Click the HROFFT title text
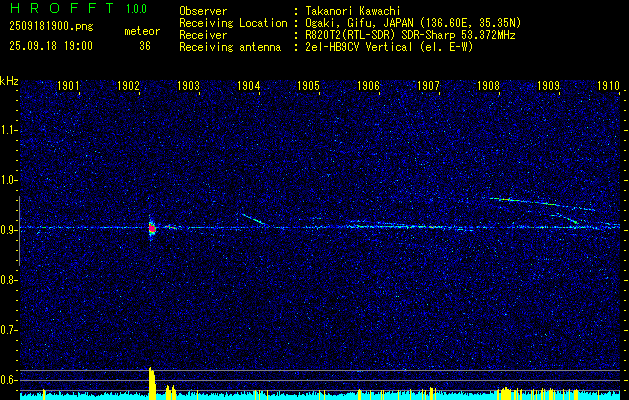This screenshot has height=400, width=629. (x=62, y=8)
